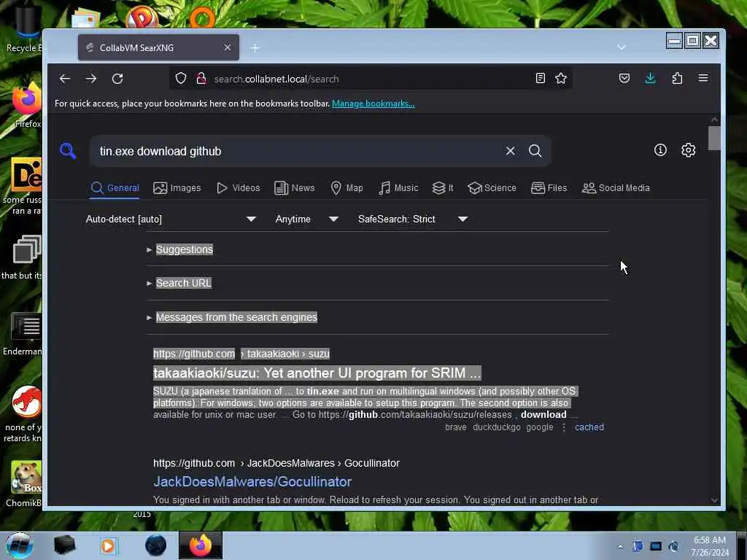The width and height of the screenshot is (747, 560).
Task: Switch to the Map category
Action: (x=347, y=188)
